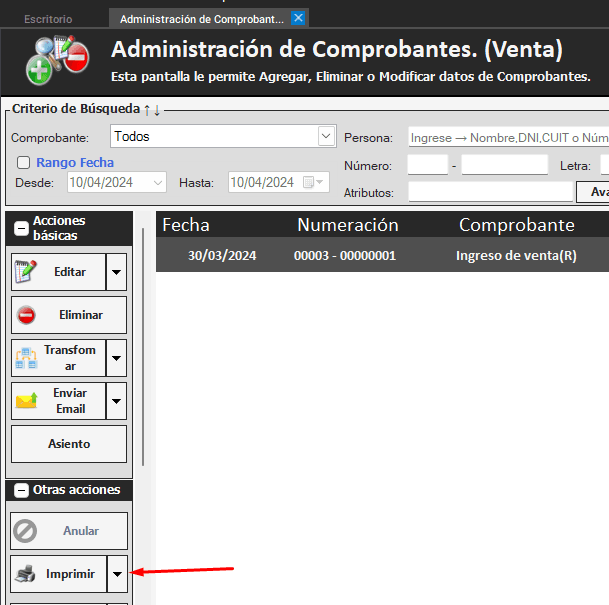
Task: Open the Comprobante type dropdown
Action: coord(326,136)
